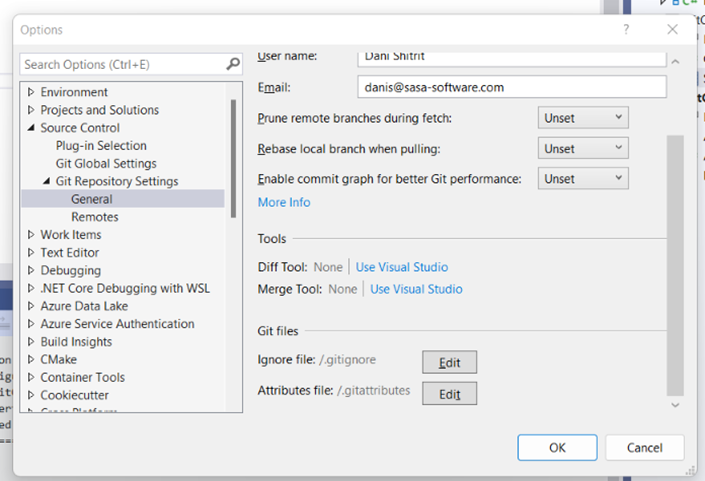Select Git Global Settings in the tree
Image resolution: width=705 pixels, height=481 pixels.
coord(106,164)
